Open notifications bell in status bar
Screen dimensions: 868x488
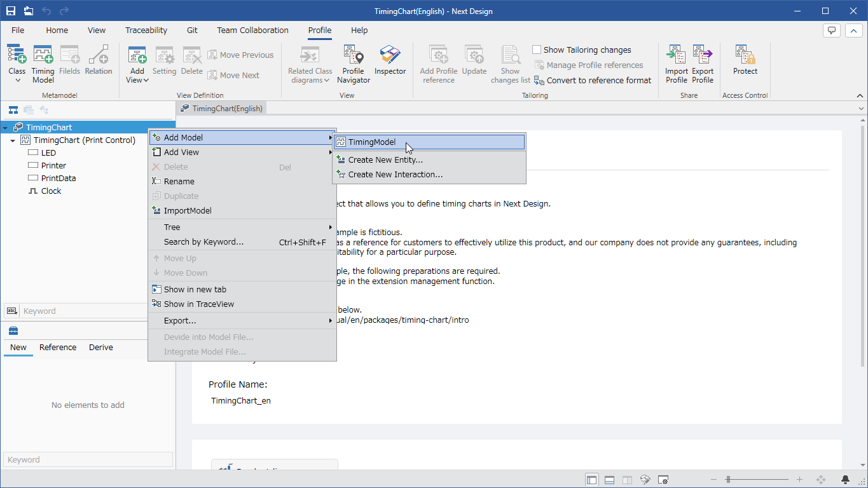pos(845,480)
